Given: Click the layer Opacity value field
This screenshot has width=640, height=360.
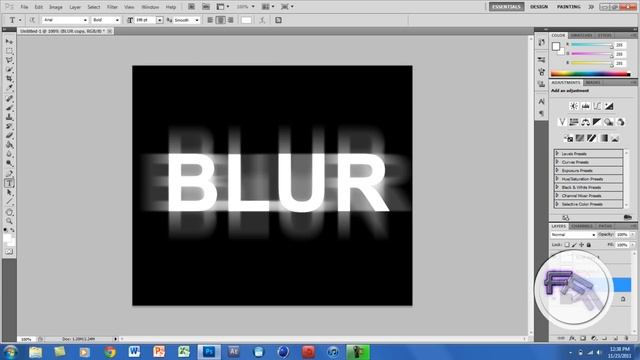Looking at the screenshot, I should point(622,235).
